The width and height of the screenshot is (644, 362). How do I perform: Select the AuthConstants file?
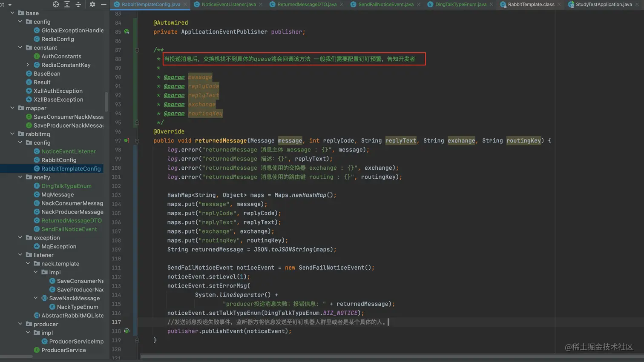pos(57,56)
